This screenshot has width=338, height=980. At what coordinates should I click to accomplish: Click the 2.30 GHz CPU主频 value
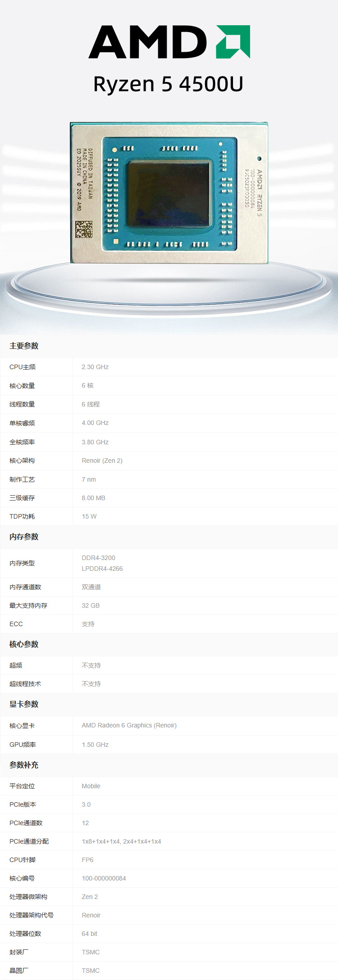[95, 367]
